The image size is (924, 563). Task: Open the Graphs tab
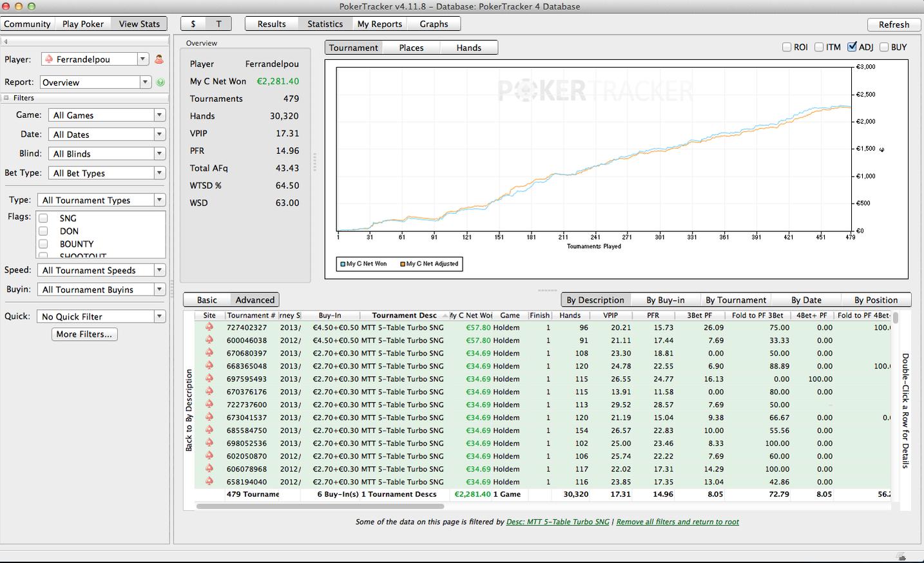point(434,24)
